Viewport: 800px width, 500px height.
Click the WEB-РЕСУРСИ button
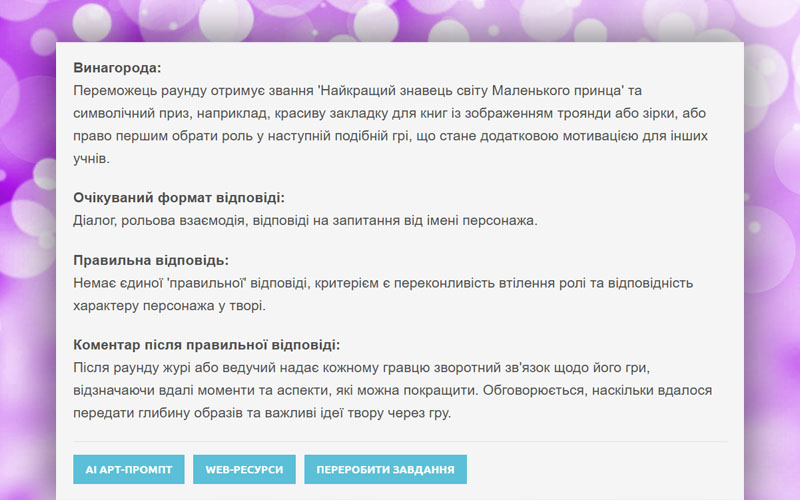(x=244, y=469)
